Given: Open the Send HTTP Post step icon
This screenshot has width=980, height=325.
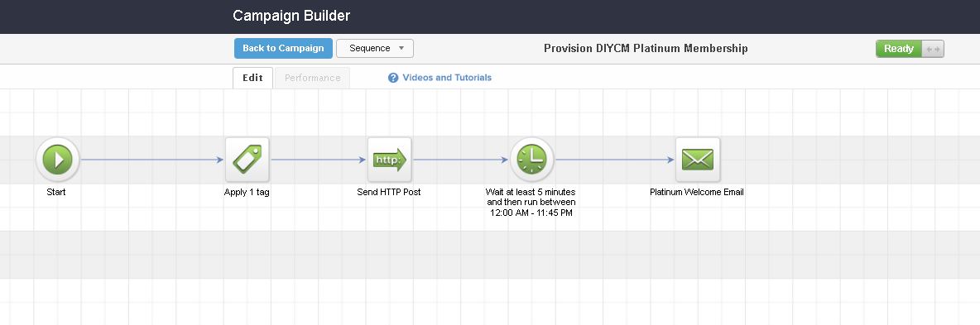Looking at the screenshot, I should 389,160.
